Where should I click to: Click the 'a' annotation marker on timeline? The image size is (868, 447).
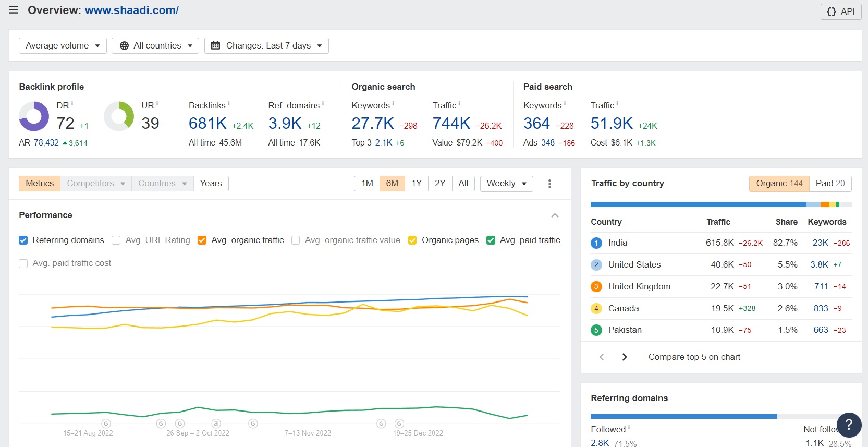216,424
